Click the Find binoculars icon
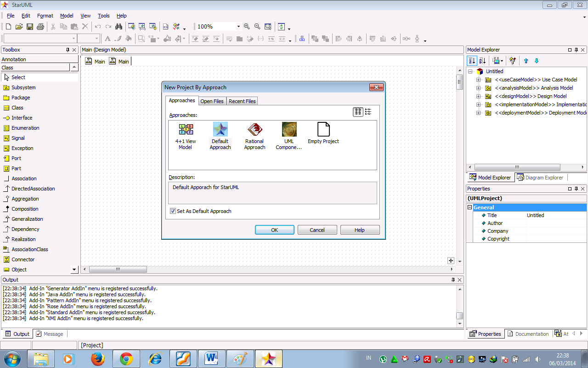Viewport: 588px width, 368px height. pyautogui.click(x=119, y=27)
